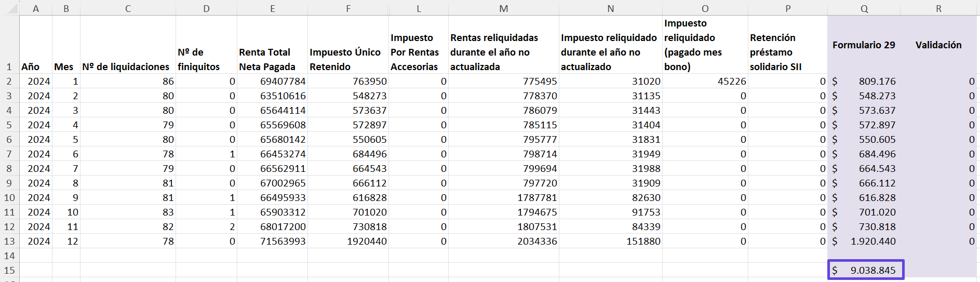Select column R header letter
980x282 pixels.
coord(938,8)
